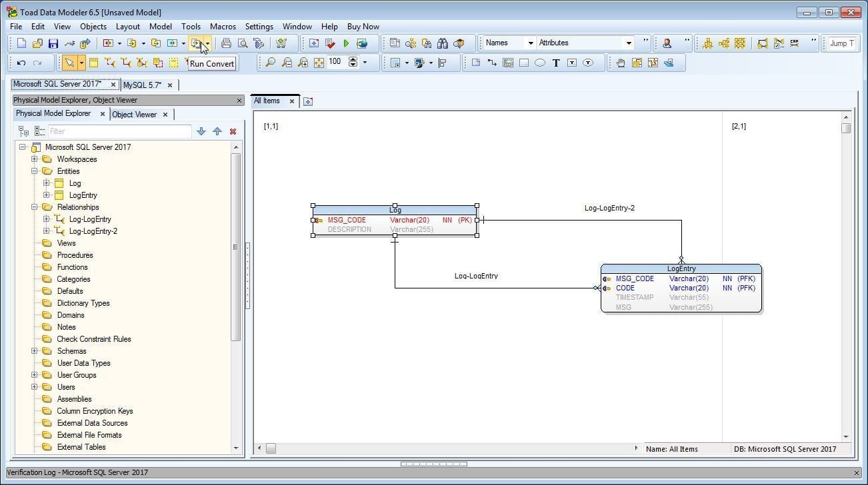Screen dimensions: 868x485
Task: Select the Entity creation tool icon
Action: pos(93,63)
